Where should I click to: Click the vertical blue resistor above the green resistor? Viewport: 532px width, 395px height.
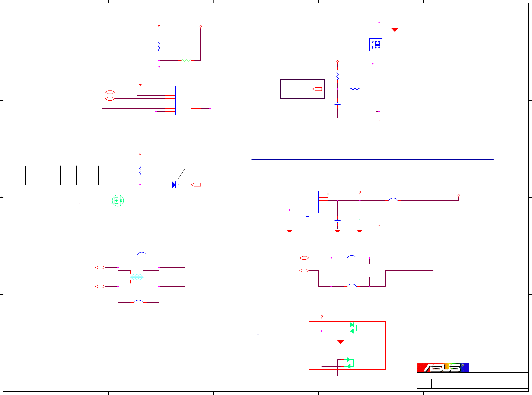[x=159, y=46]
